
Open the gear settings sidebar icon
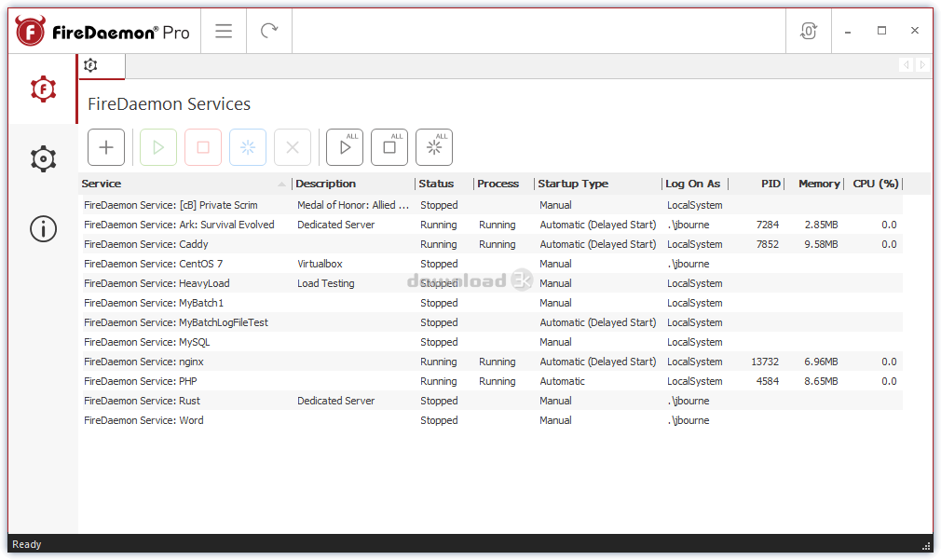(x=43, y=158)
